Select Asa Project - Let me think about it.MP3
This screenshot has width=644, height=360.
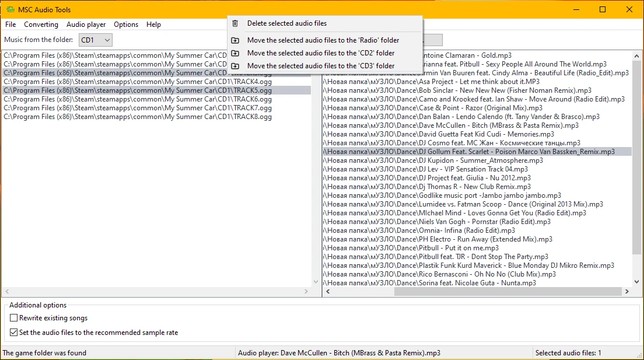pyautogui.click(x=477, y=82)
